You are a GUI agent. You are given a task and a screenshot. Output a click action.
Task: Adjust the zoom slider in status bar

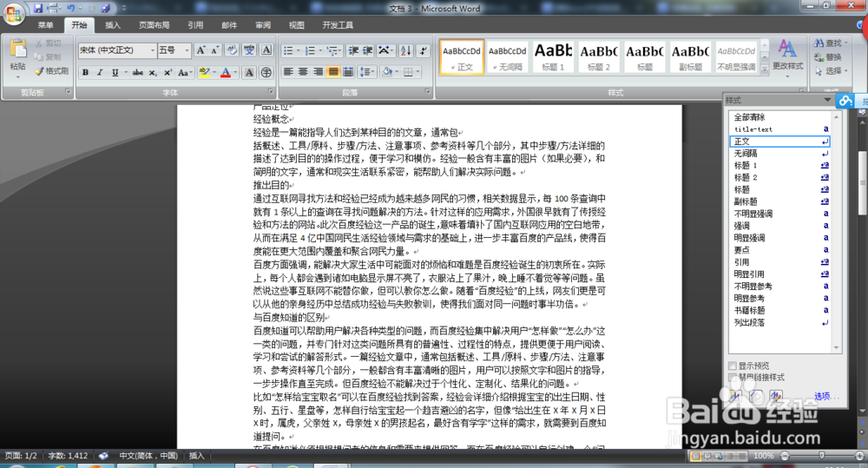click(x=821, y=456)
